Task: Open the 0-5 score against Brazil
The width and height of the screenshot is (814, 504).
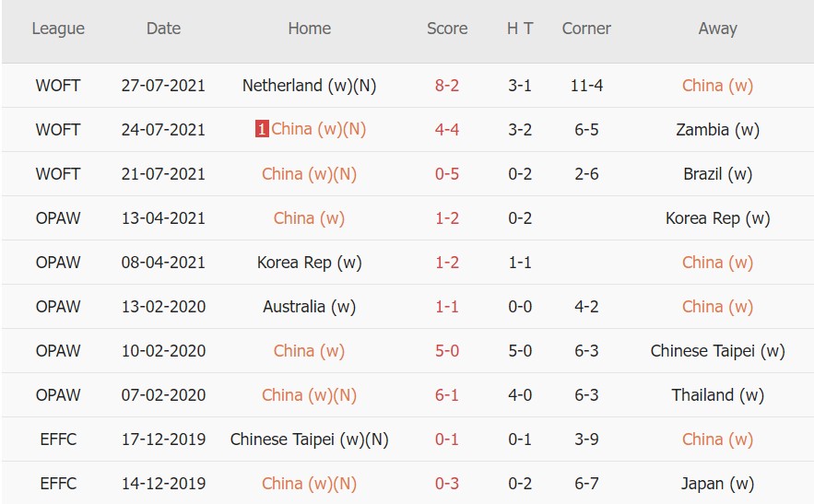Action: pyautogui.click(x=446, y=174)
